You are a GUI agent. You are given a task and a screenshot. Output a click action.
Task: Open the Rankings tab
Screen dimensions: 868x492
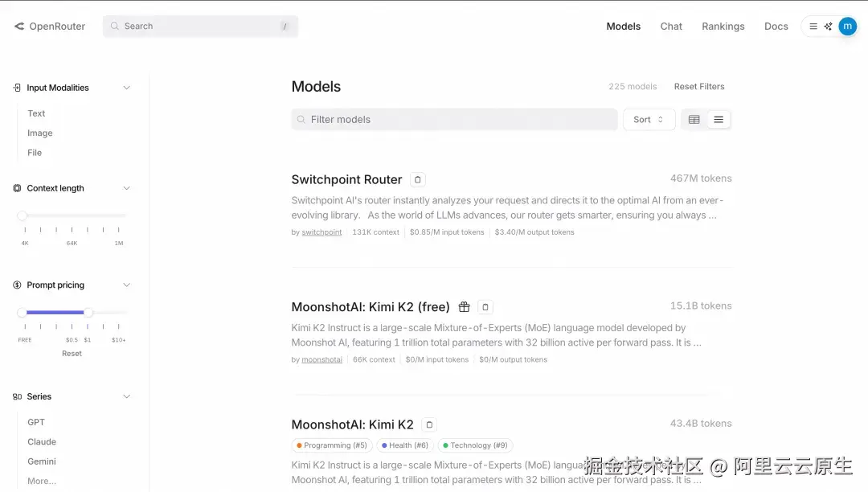(723, 26)
